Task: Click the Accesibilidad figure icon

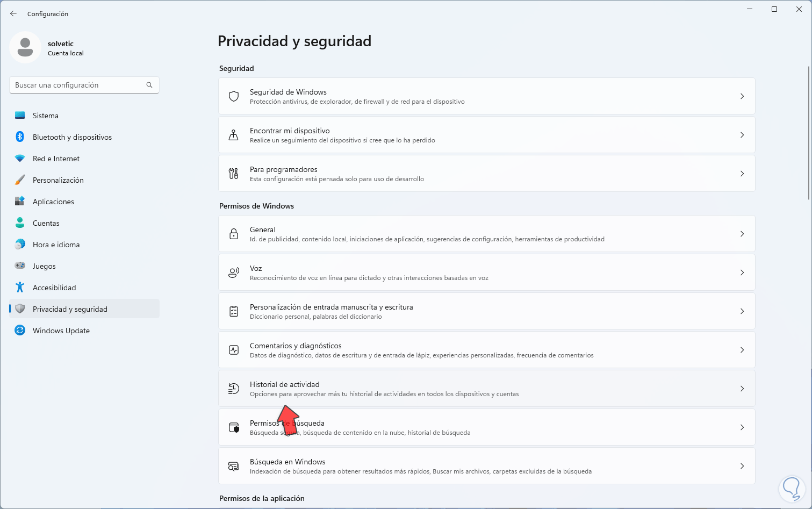Action: tap(20, 288)
